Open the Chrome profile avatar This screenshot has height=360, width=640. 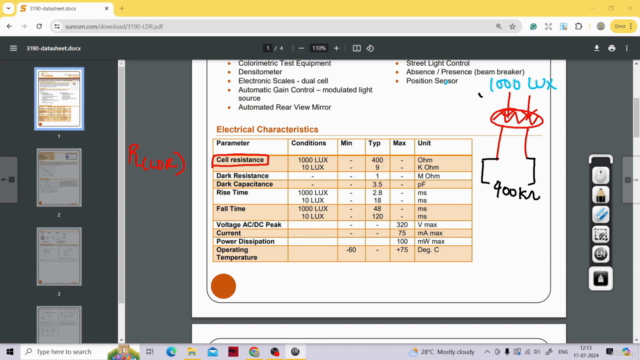click(x=601, y=27)
